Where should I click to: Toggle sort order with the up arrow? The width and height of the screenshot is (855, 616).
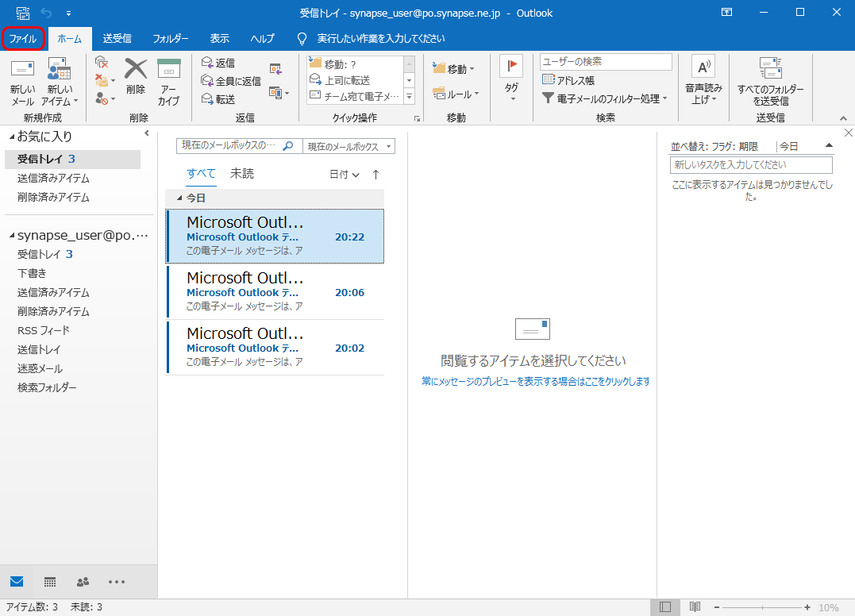[376, 175]
